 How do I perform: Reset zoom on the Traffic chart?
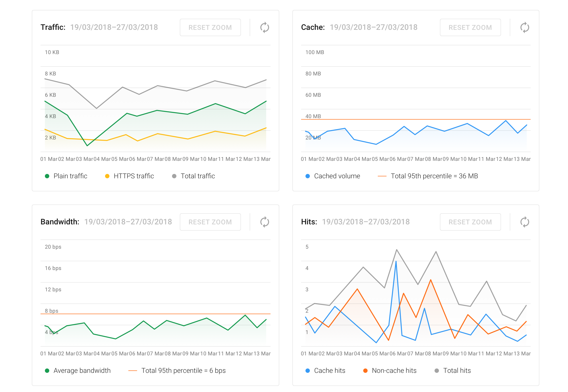(x=210, y=27)
